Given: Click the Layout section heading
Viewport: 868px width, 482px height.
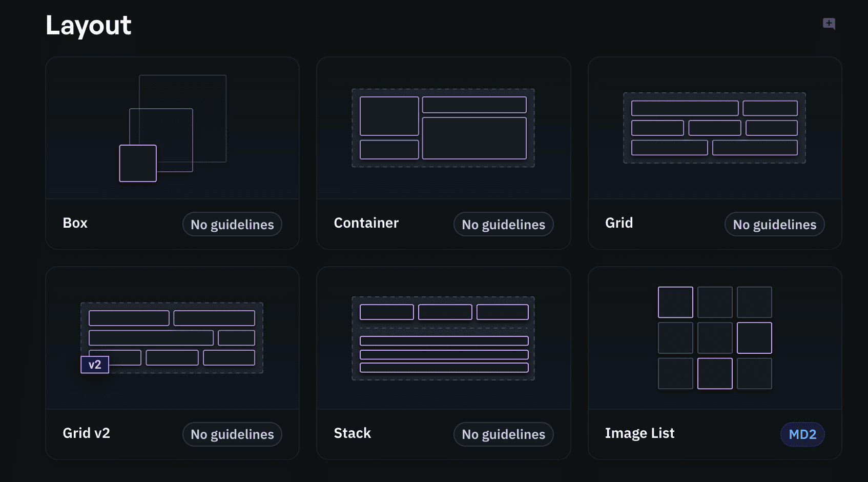Looking at the screenshot, I should click(x=89, y=25).
